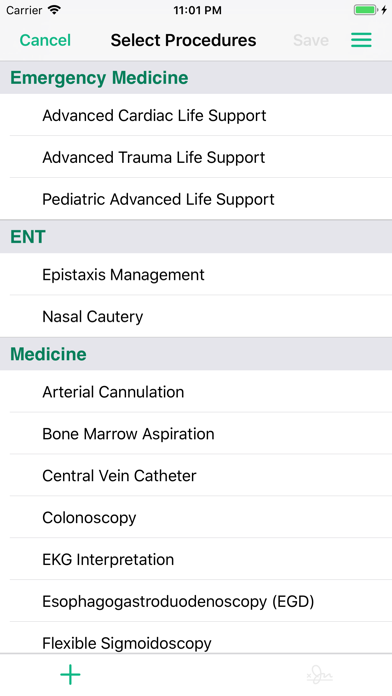The height and width of the screenshot is (696, 392).
Task: Tap the green plus add icon
Action: click(x=71, y=675)
